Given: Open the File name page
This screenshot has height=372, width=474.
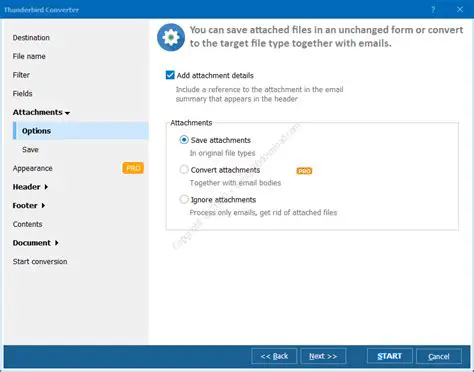Looking at the screenshot, I should [29, 56].
